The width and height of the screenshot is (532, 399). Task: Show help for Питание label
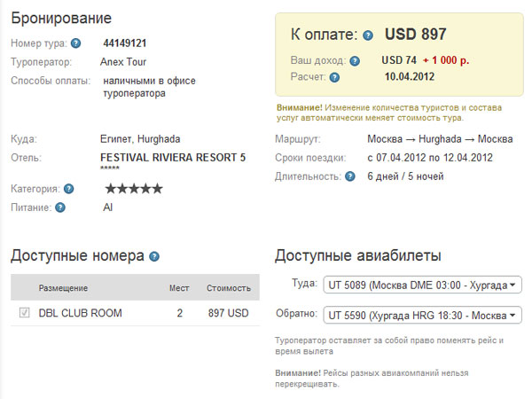point(60,207)
